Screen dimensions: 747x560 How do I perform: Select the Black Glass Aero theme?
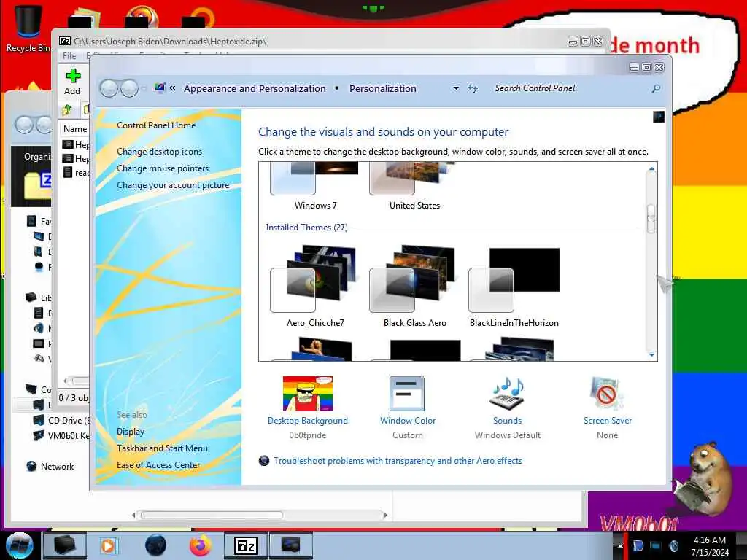pyautogui.click(x=414, y=286)
